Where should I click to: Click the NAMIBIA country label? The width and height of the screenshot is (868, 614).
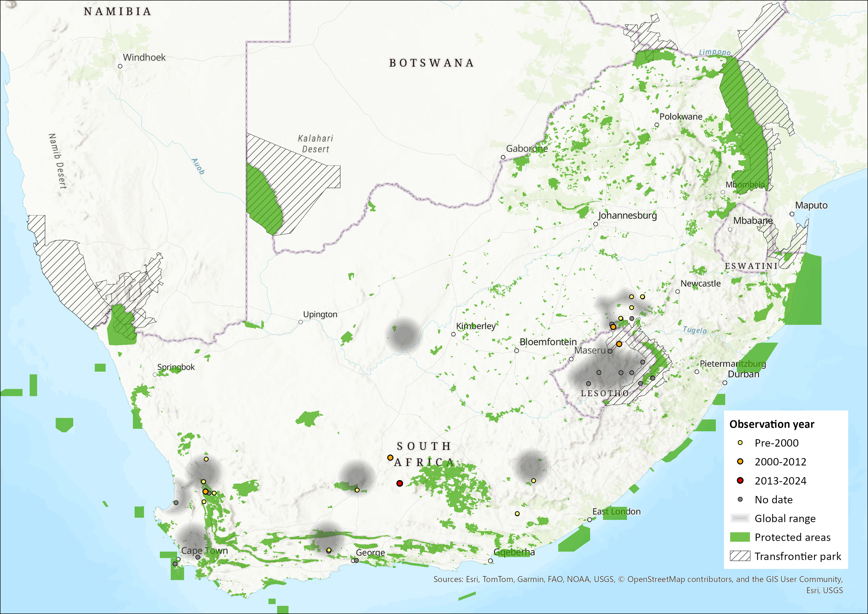click(x=118, y=11)
